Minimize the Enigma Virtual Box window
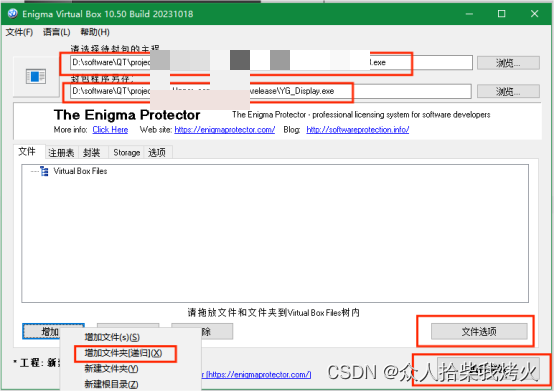The height and width of the screenshot is (392, 554). coord(469,14)
